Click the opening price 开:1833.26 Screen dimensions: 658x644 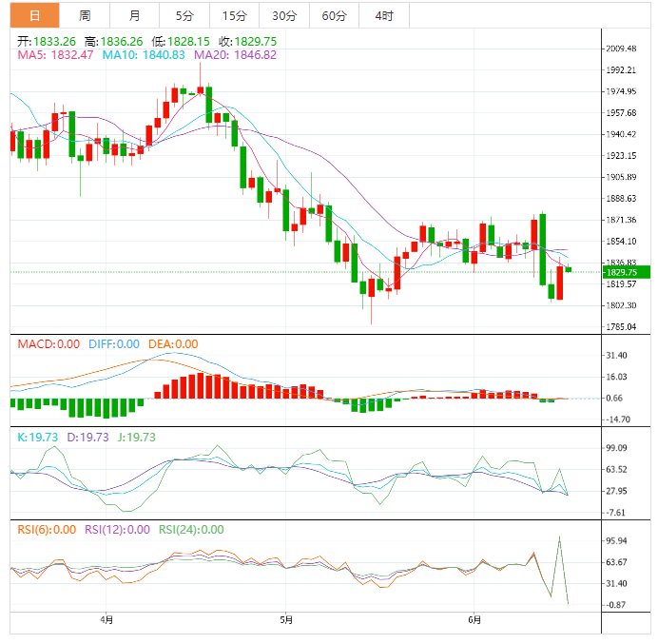(47, 42)
